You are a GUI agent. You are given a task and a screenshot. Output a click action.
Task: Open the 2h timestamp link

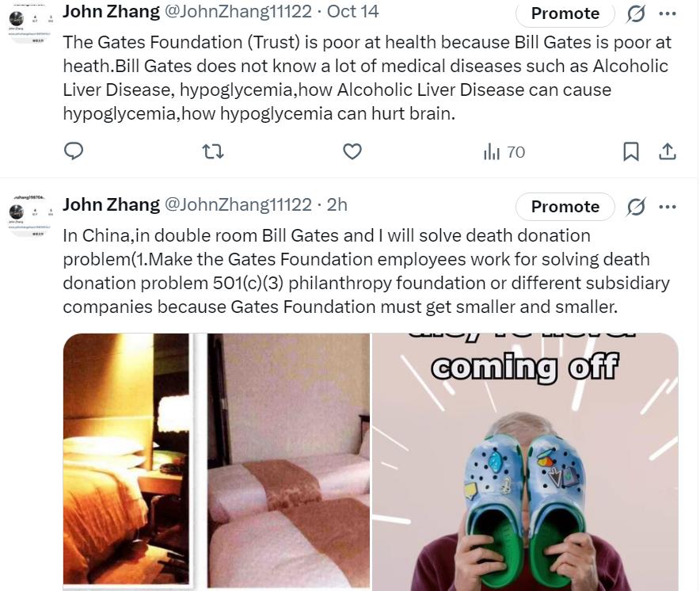337,204
